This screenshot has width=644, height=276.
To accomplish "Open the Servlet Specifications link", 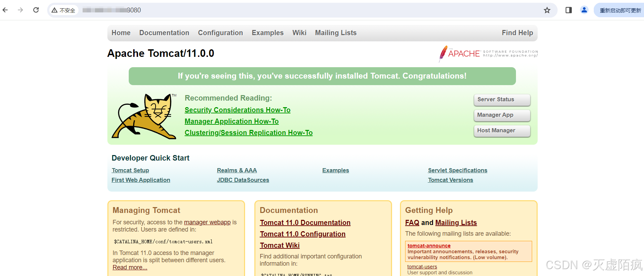I will click(x=457, y=170).
